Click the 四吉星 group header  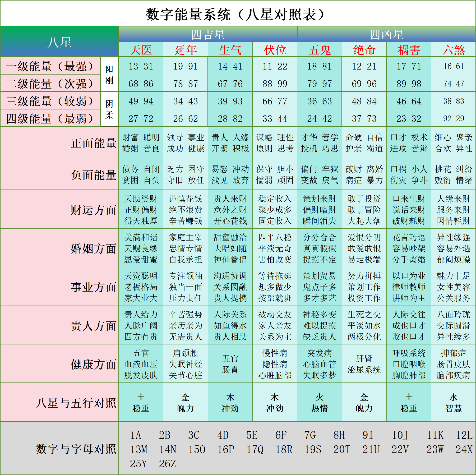(208, 34)
